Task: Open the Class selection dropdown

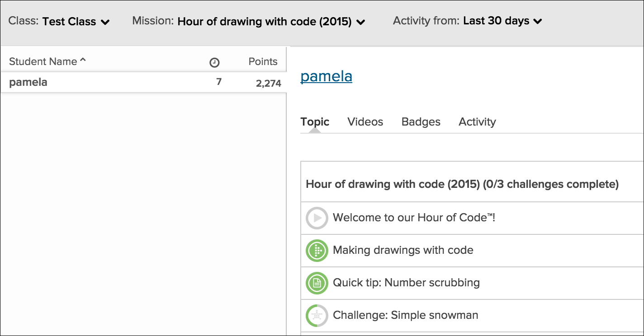Action: [x=76, y=21]
